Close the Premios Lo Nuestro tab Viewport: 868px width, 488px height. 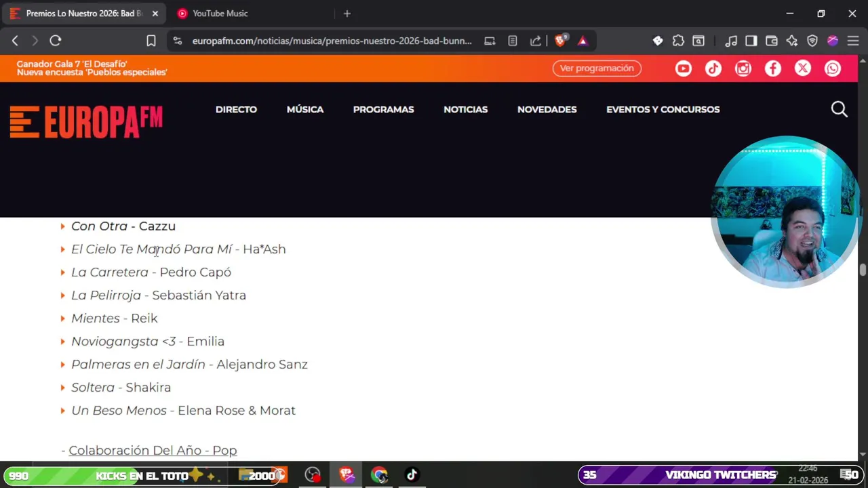155,14
